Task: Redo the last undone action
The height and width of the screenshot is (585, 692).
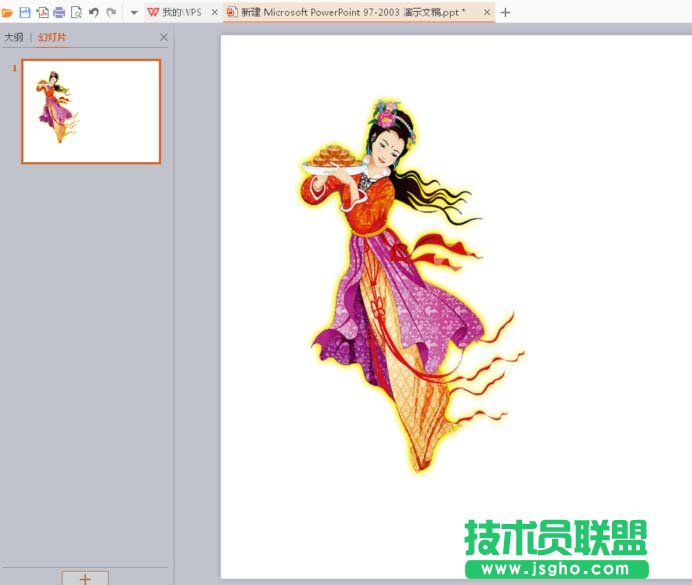Action: (x=111, y=12)
